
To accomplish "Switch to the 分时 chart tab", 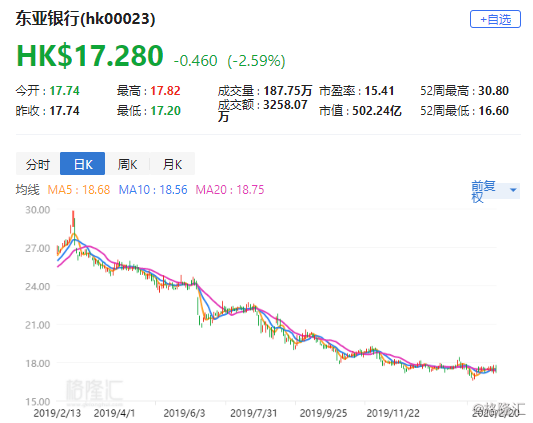I will 38,164.
